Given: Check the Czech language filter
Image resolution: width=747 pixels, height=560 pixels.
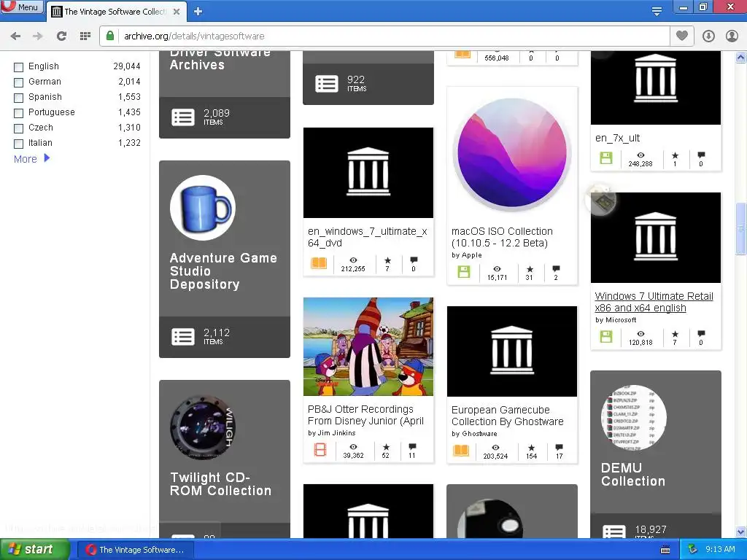Looking at the screenshot, I should click(x=18, y=128).
